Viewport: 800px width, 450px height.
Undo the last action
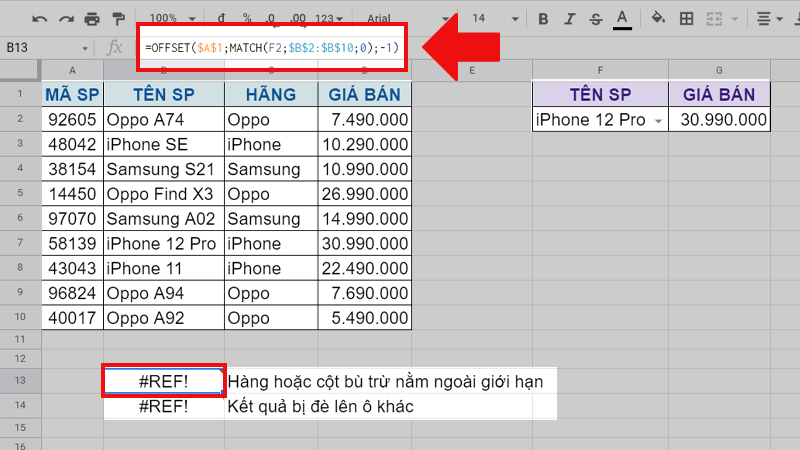point(39,19)
